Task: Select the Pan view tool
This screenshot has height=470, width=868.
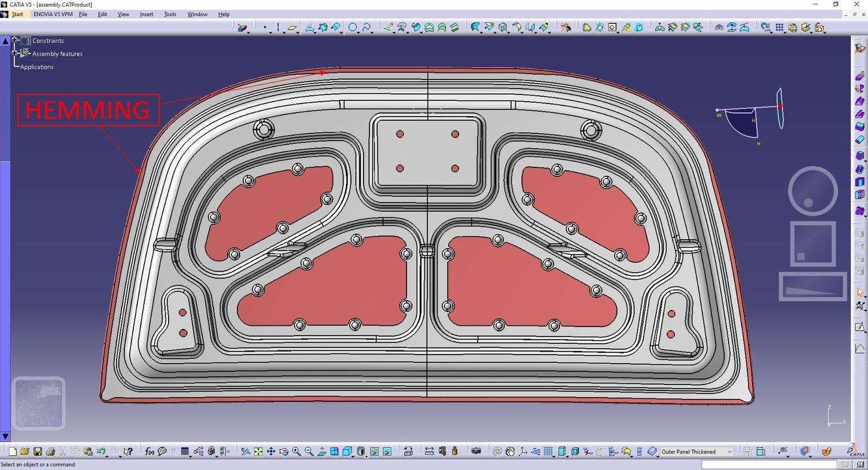Action: [271, 451]
